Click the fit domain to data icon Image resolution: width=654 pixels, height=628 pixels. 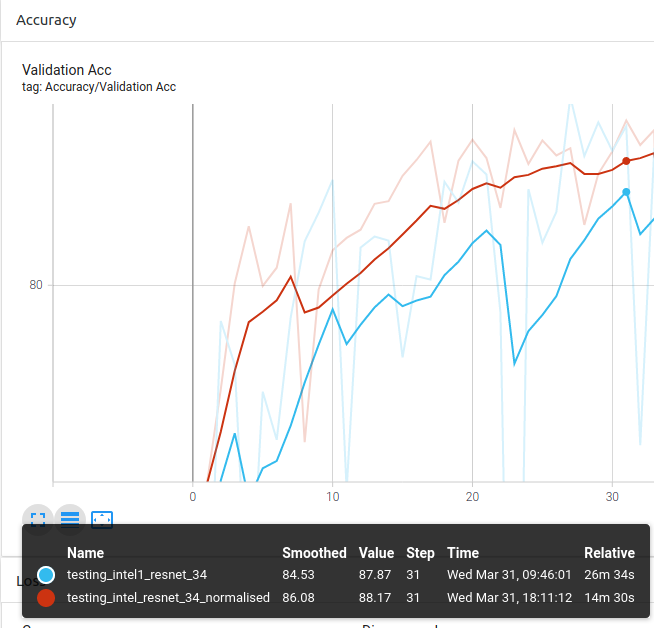tap(102, 519)
